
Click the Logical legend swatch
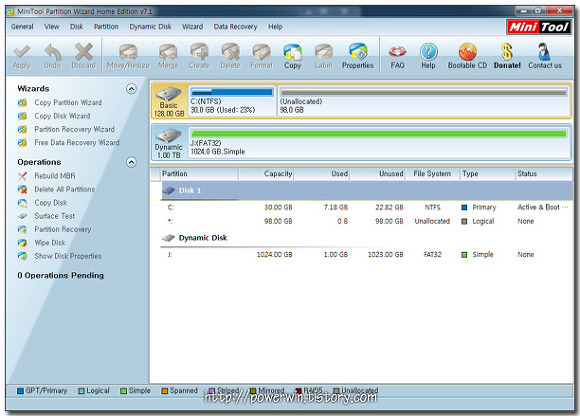coord(81,391)
